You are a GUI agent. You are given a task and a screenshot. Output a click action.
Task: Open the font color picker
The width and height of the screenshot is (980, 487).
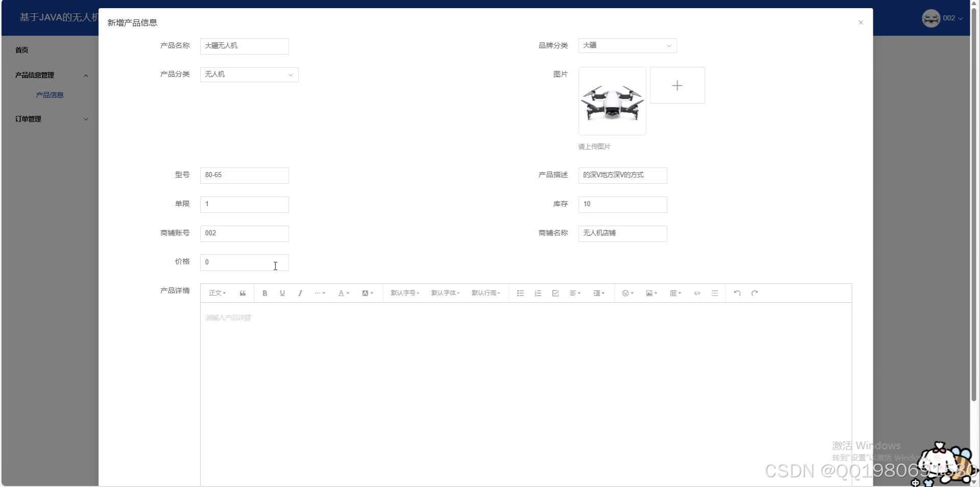[342, 293]
